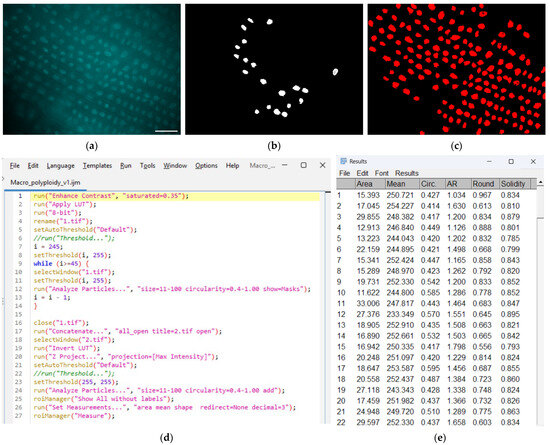The image size is (550, 445).
Task: Click the Area column header
Action: pos(369,184)
